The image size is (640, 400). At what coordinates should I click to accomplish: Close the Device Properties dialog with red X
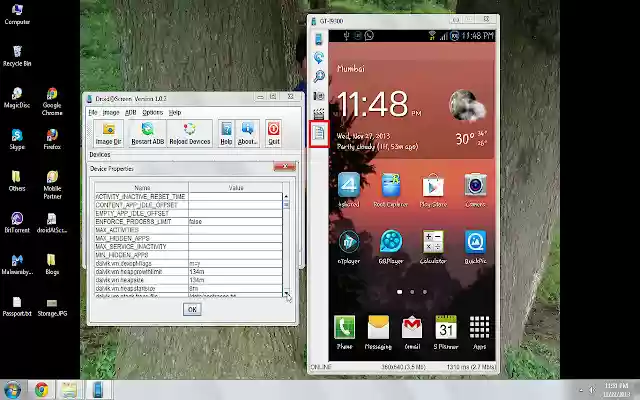point(284,166)
